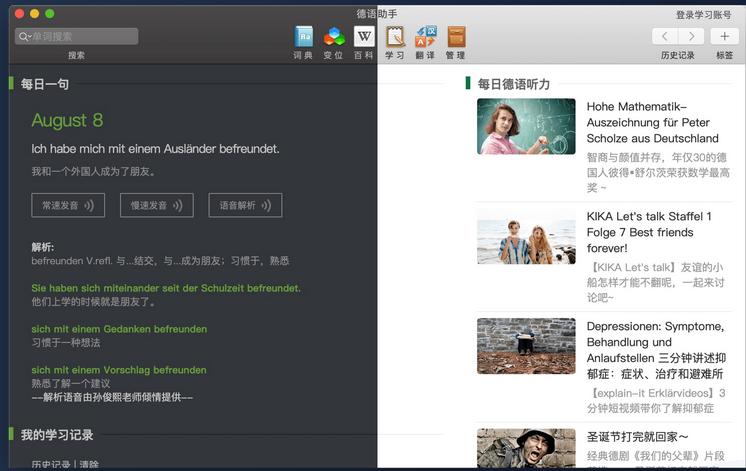This screenshot has height=471, width=746.
Task: Click the magnifier dropdown in search box
Action: [24, 36]
